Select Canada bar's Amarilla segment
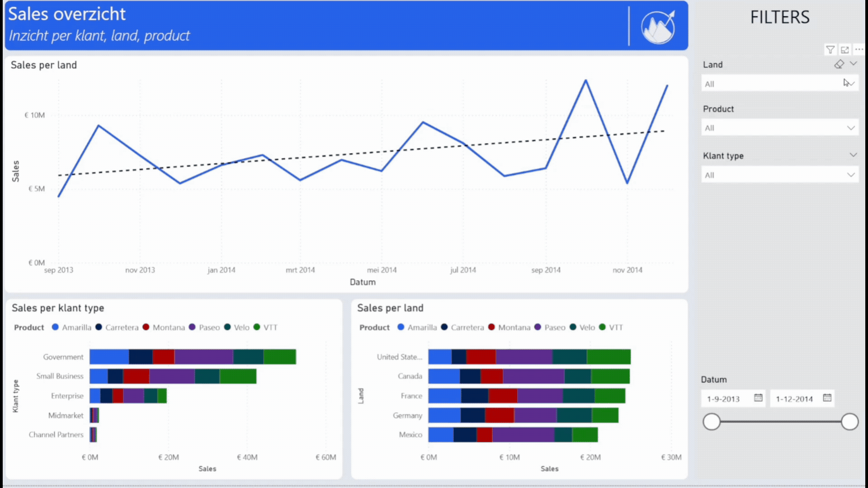868x488 pixels. (x=444, y=376)
